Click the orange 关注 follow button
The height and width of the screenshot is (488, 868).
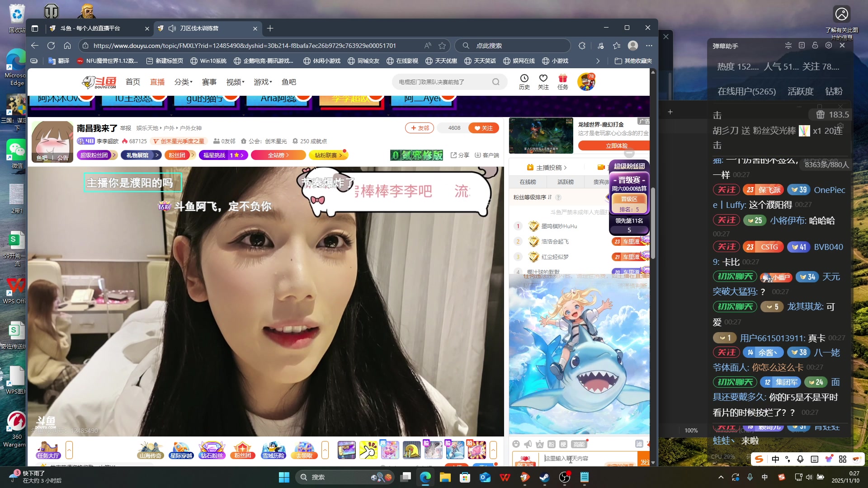[x=483, y=128]
